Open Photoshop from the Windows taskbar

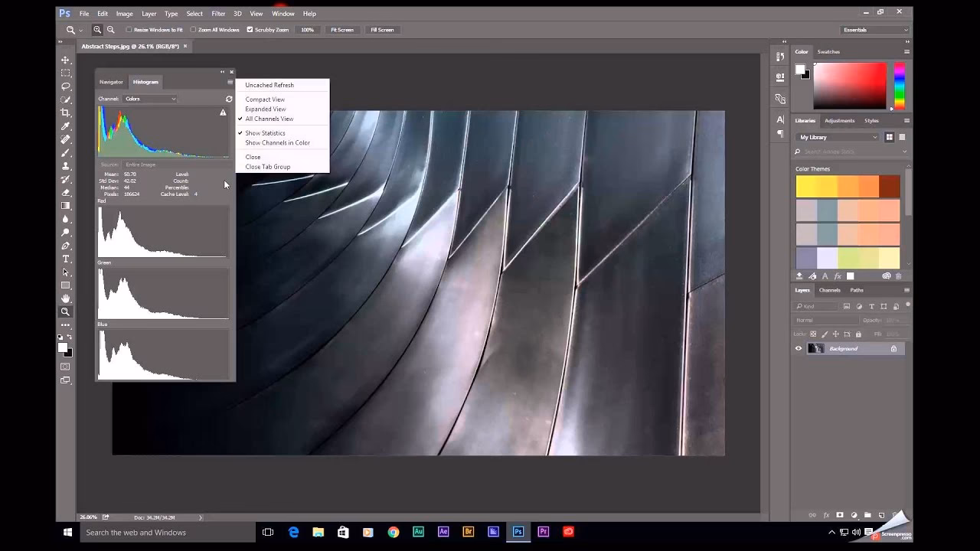click(x=518, y=532)
